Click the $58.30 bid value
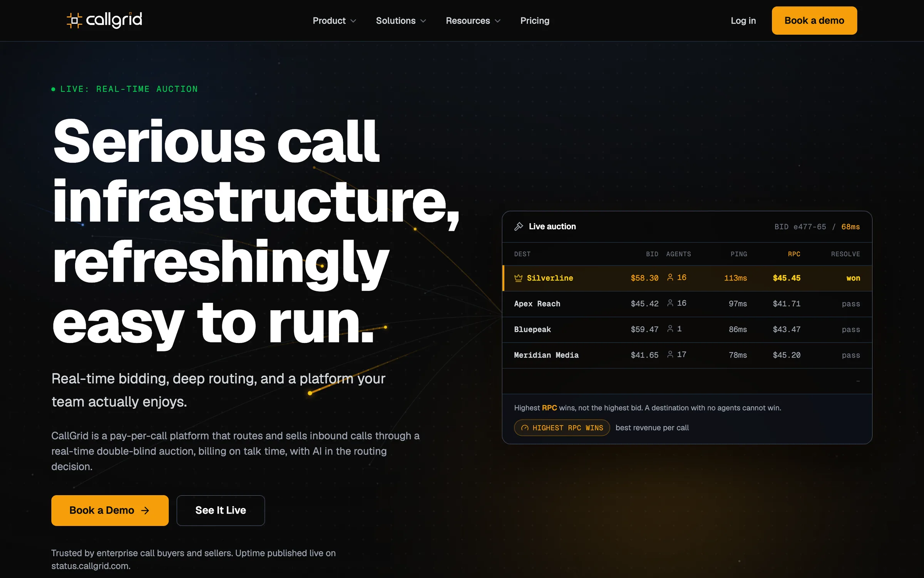 (x=644, y=278)
